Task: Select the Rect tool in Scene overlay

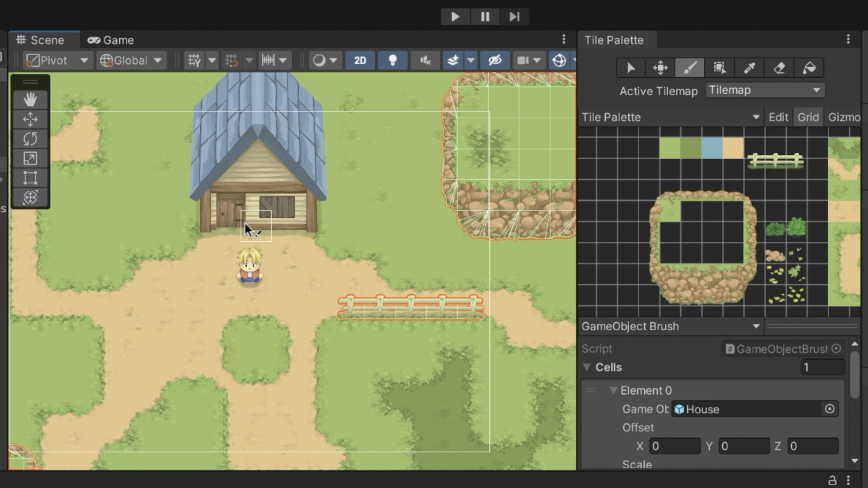Action: click(30, 178)
